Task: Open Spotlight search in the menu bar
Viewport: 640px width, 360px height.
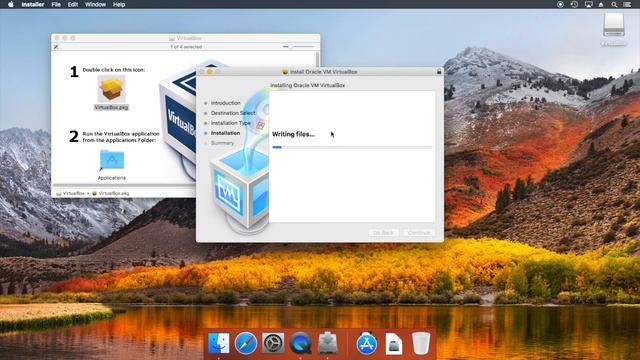Action: point(614,4)
